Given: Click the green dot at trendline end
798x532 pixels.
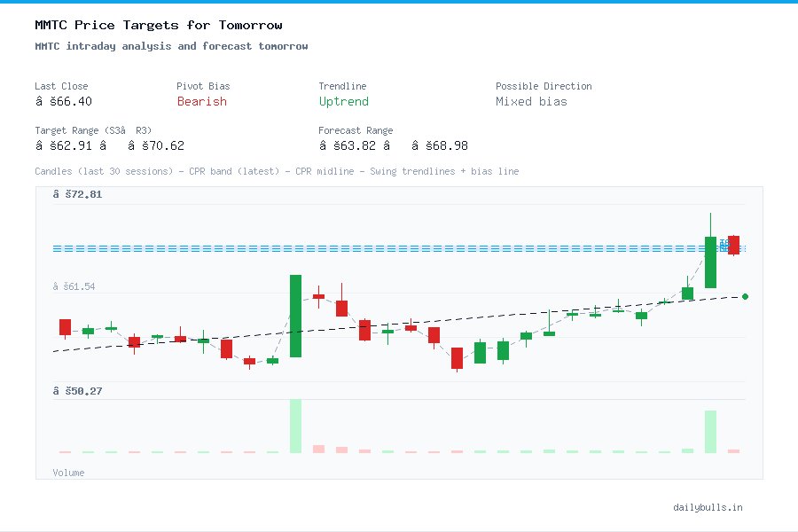Looking at the screenshot, I should click(745, 297).
